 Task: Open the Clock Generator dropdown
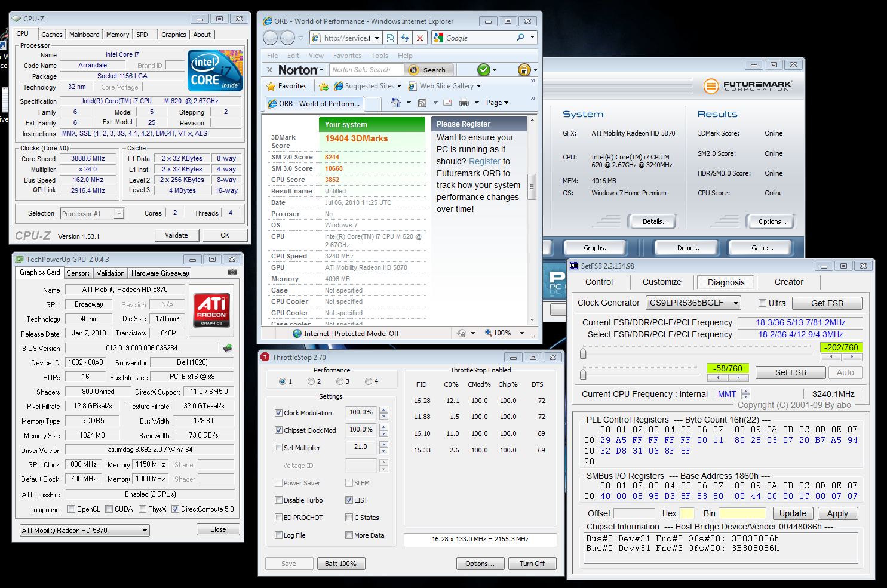click(736, 303)
